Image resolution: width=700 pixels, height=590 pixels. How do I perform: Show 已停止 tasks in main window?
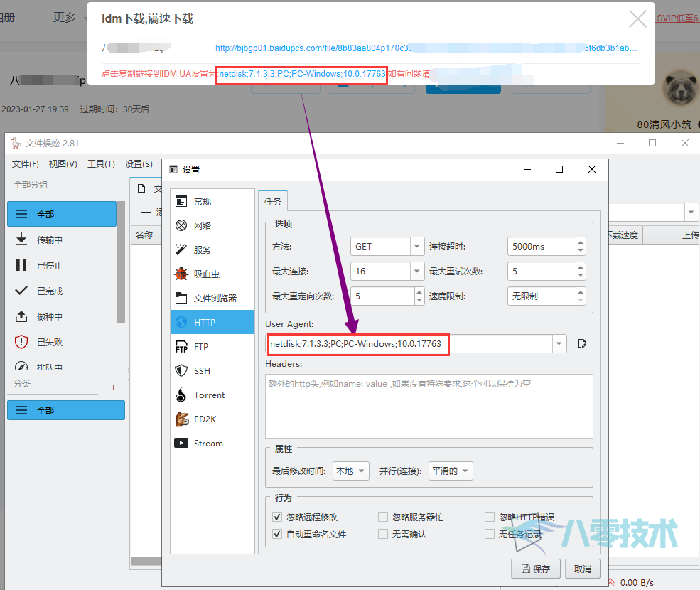coord(62,265)
